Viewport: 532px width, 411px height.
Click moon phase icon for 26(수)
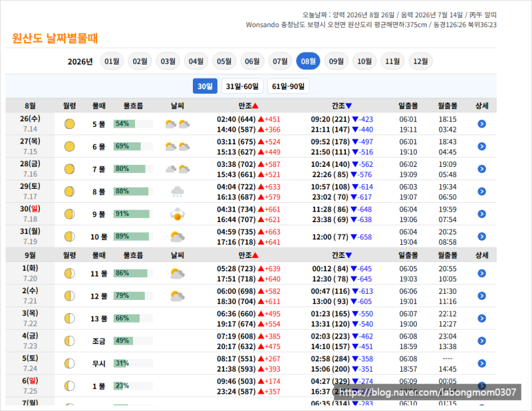pyautogui.click(x=70, y=124)
